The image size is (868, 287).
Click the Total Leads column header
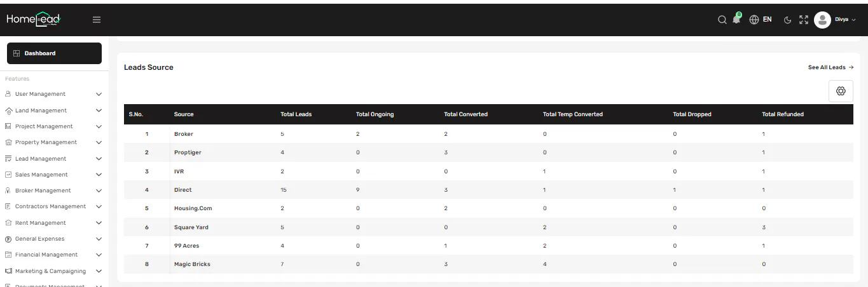click(296, 114)
